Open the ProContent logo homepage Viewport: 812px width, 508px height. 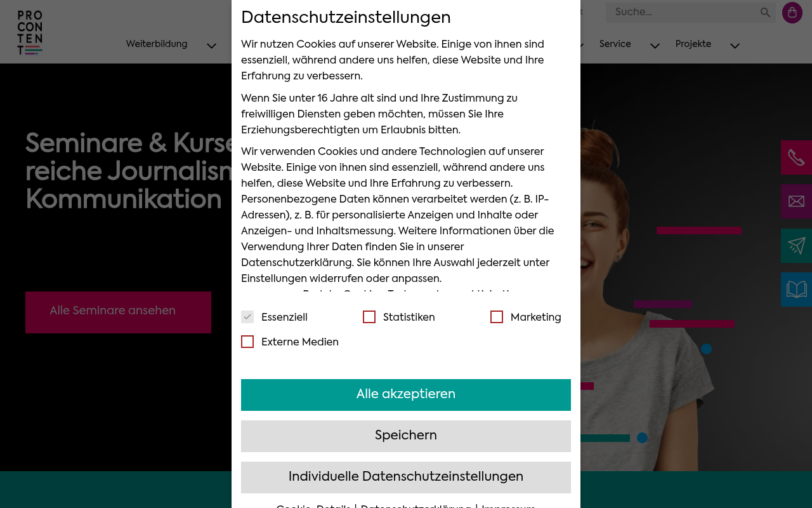[x=30, y=33]
